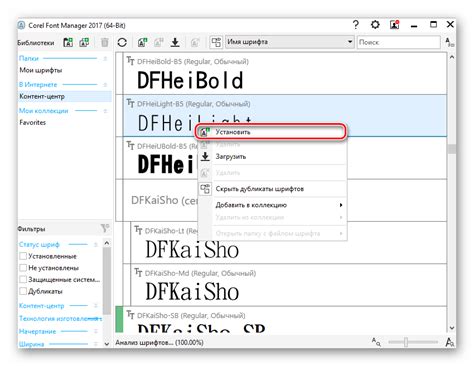This screenshot has height=366, width=474.
Task: Click the add collection icon in toolbar
Action: tap(84, 42)
